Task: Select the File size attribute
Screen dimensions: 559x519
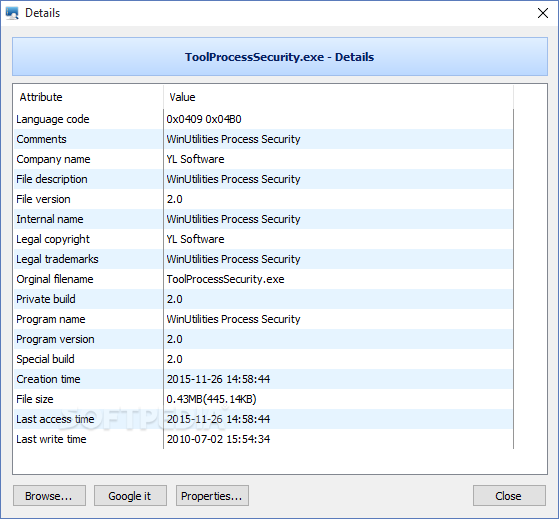Action: [x=35, y=399]
